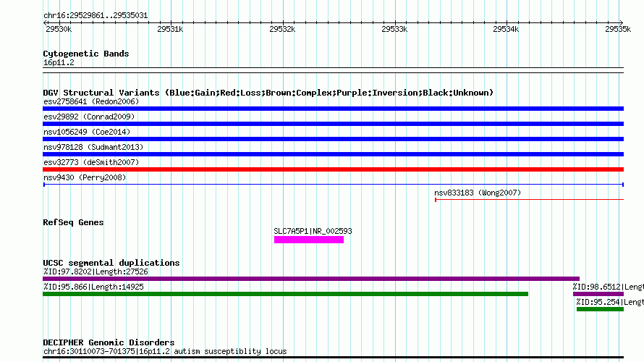Click the 29532k ruler tick label

click(282, 29)
